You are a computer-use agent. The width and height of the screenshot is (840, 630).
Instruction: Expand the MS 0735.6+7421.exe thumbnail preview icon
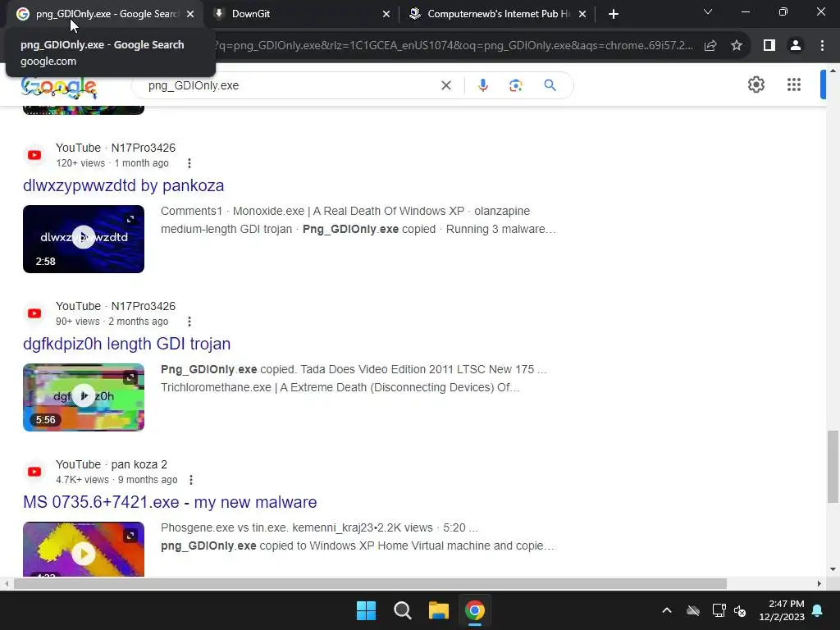(130, 536)
